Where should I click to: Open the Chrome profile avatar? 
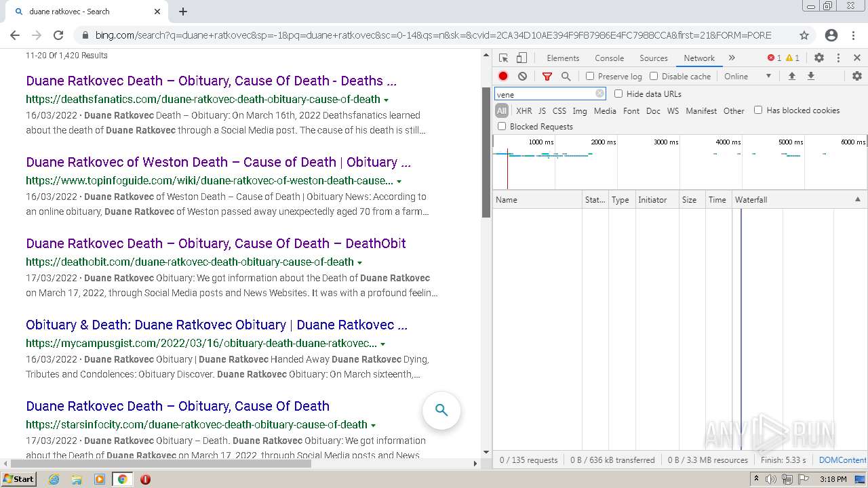[x=831, y=35]
